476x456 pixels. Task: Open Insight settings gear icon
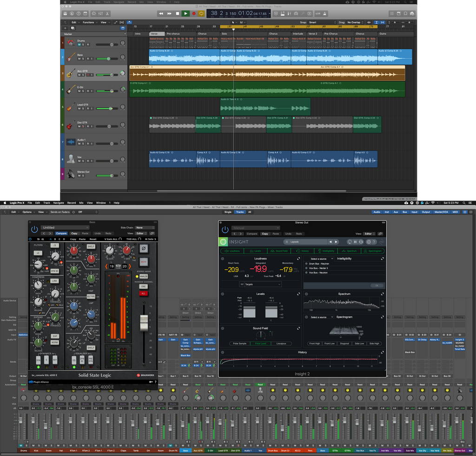pyautogui.click(x=369, y=242)
